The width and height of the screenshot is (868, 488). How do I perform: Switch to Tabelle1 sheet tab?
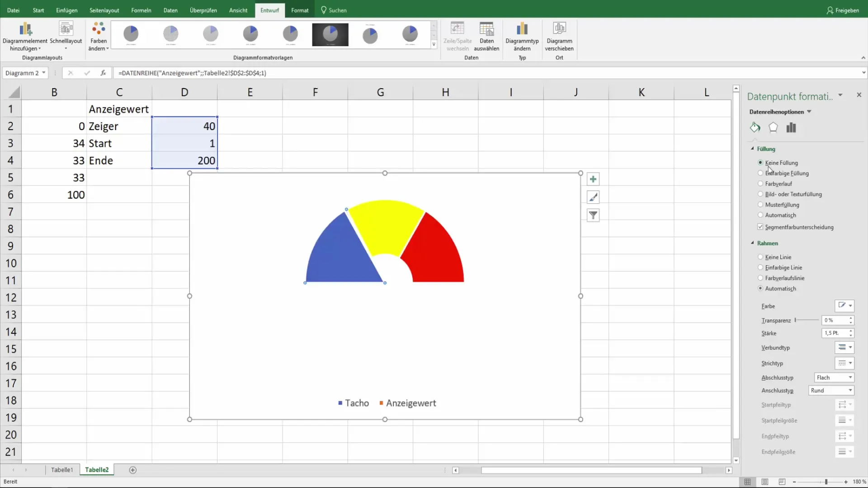pyautogui.click(x=62, y=469)
